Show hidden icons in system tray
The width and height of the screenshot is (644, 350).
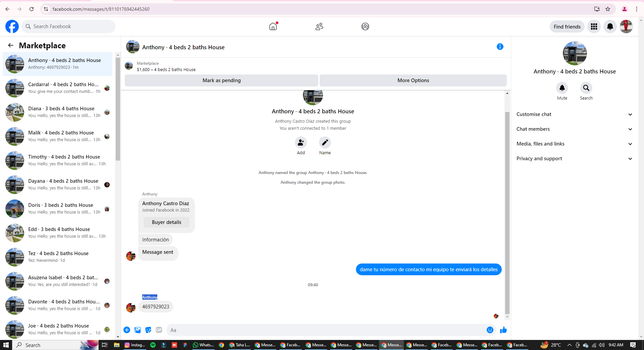(x=570, y=345)
